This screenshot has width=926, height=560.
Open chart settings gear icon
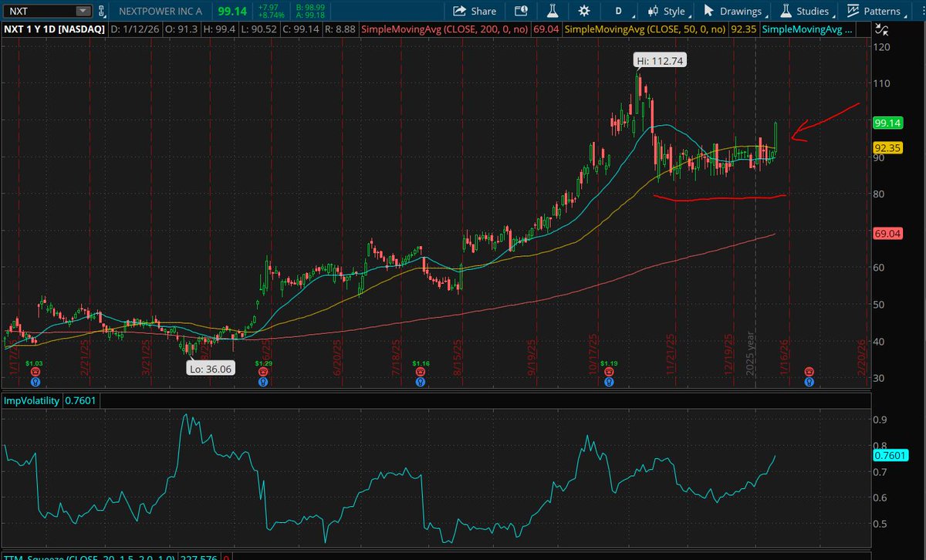pos(583,11)
